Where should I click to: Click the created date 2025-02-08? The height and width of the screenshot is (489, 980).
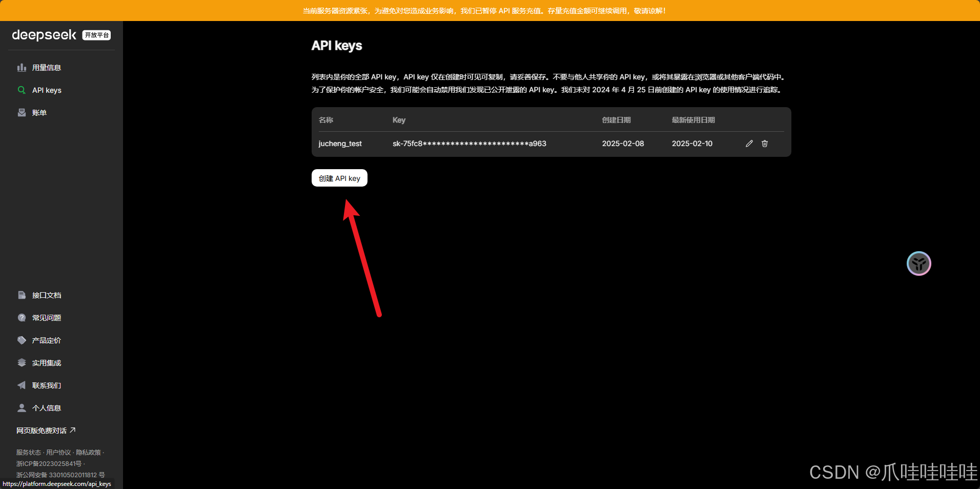(623, 144)
